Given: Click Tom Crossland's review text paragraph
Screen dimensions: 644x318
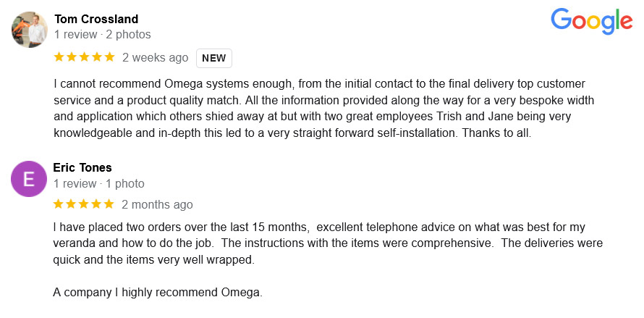Looking at the screenshot, I should click(324, 109).
